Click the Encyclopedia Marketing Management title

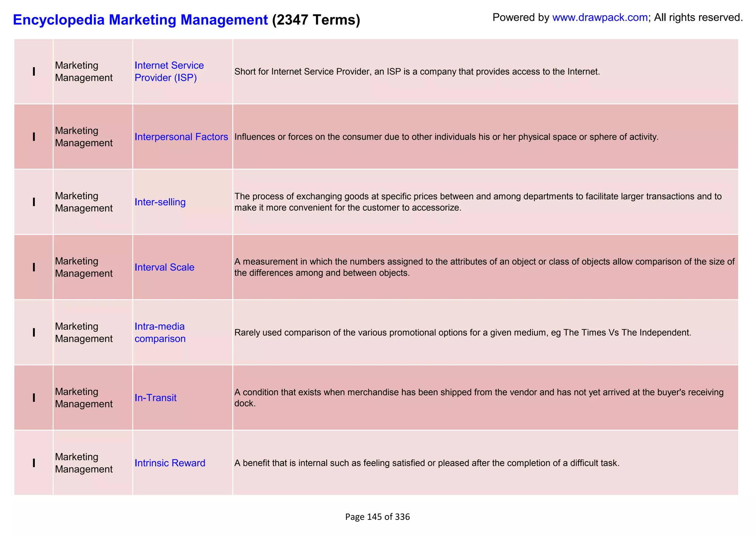coord(140,20)
